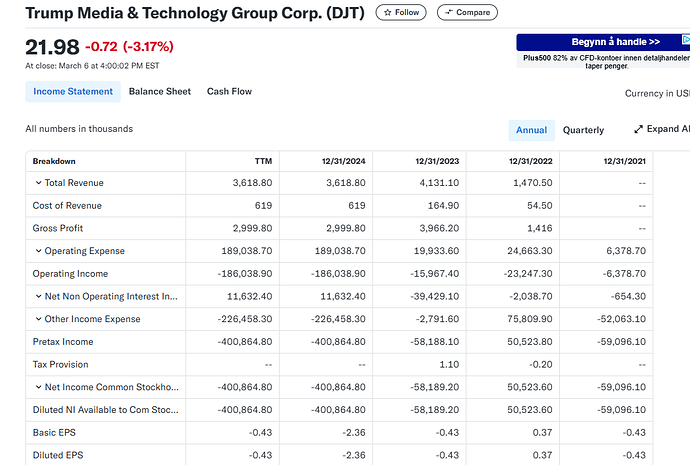690x465 pixels.
Task: Expand the Other Income Expense row chevron
Action: pos(38,319)
